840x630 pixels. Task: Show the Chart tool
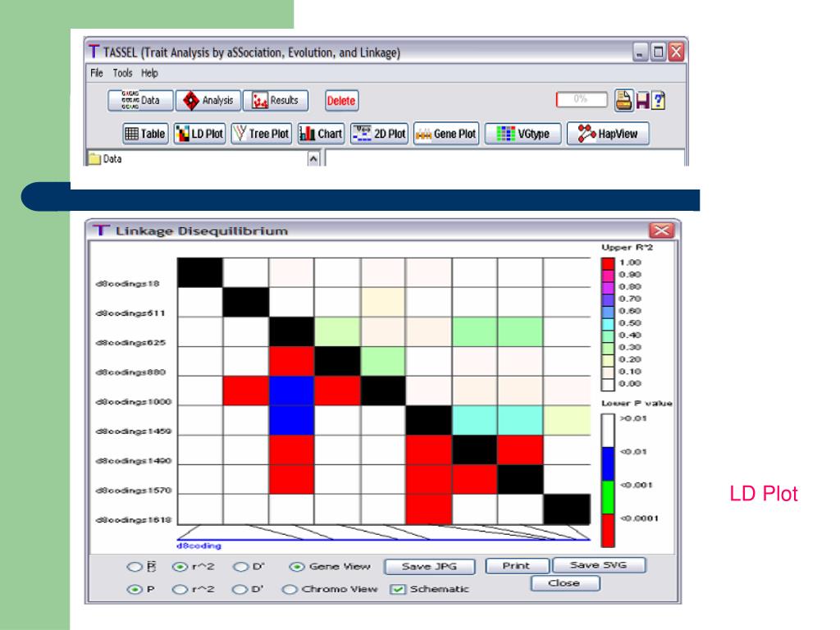pos(321,134)
